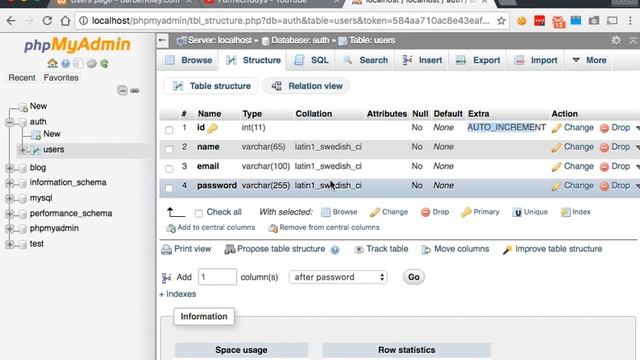The image size is (640, 360).
Task: Open the Export tab
Action: point(478,60)
